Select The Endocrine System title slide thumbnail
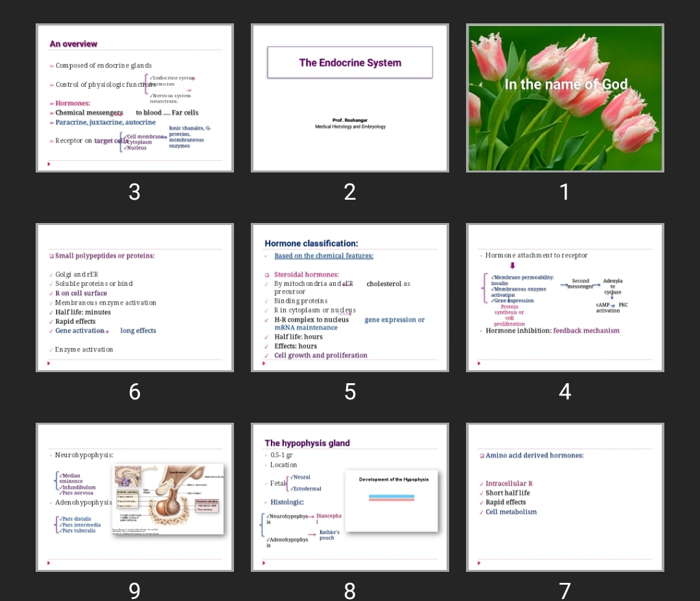The height and width of the screenshot is (601, 700). click(x=350, y=97)
